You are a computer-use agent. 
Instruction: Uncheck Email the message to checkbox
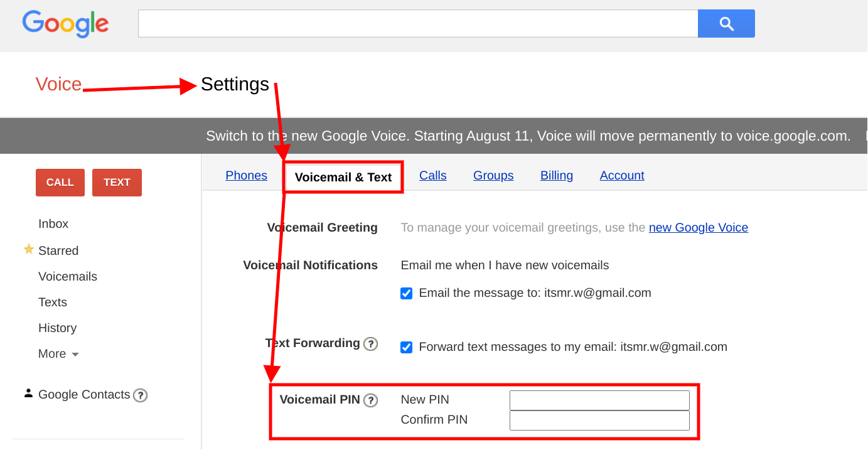(407, 293)
